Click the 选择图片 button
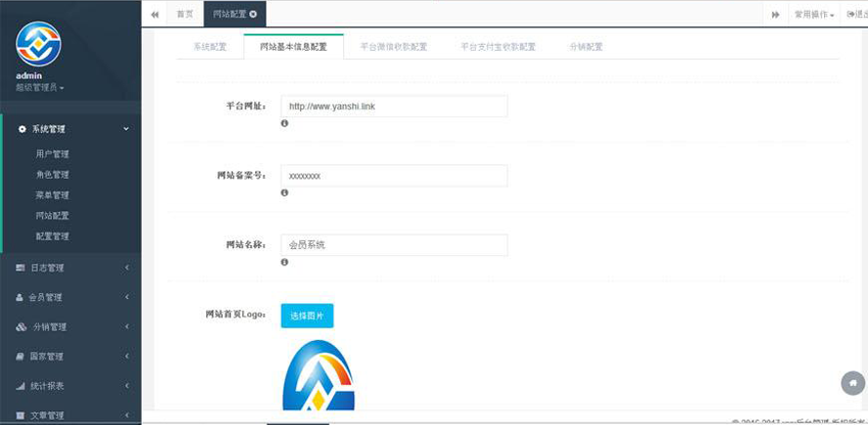The image size is (868, 425). [307, 316]
